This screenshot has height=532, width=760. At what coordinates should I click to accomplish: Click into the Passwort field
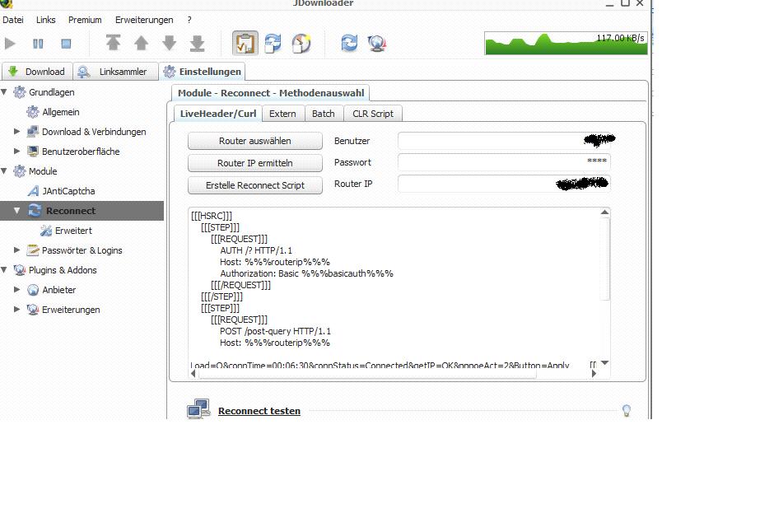(504, 162)
